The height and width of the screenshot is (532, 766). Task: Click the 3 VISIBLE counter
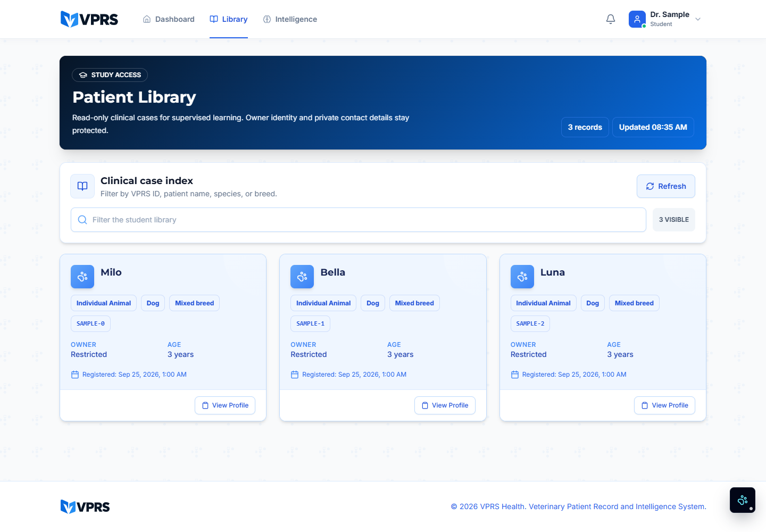674,220
